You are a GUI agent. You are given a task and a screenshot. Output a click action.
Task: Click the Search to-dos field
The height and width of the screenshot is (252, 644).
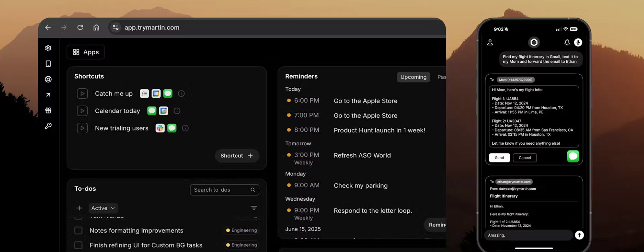tap(224, 190)
